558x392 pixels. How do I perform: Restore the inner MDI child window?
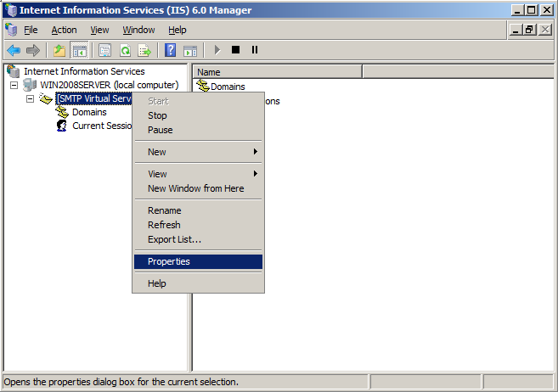pyautogui.click(x=529, y=30)
